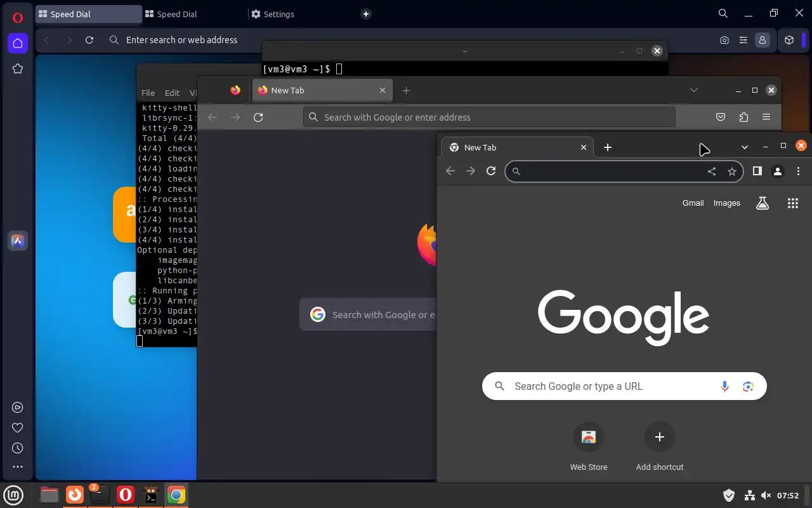
Task: Open the Images link on Google page
Action: [727, 203]
